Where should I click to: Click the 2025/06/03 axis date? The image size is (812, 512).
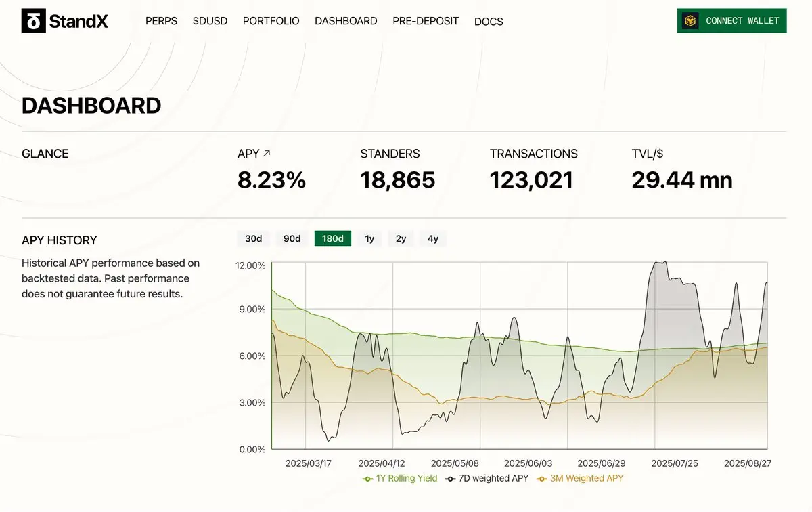point(529,464)
